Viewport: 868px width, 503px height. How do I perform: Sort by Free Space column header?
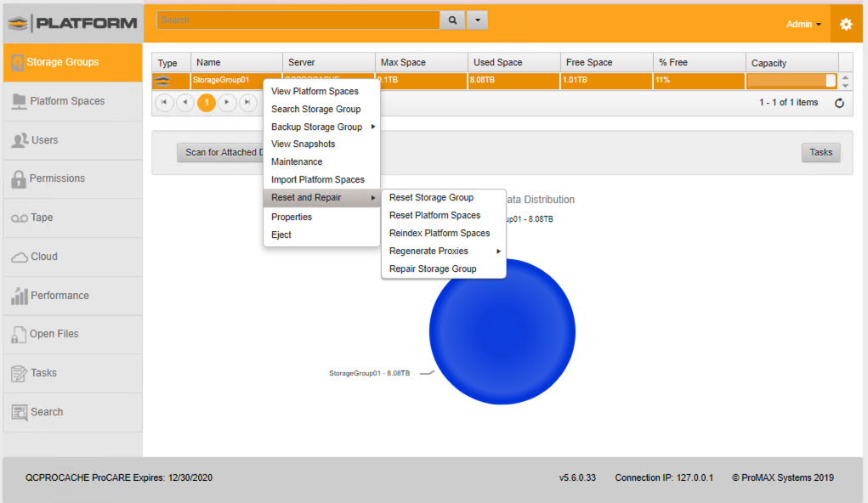coord(607,63)
